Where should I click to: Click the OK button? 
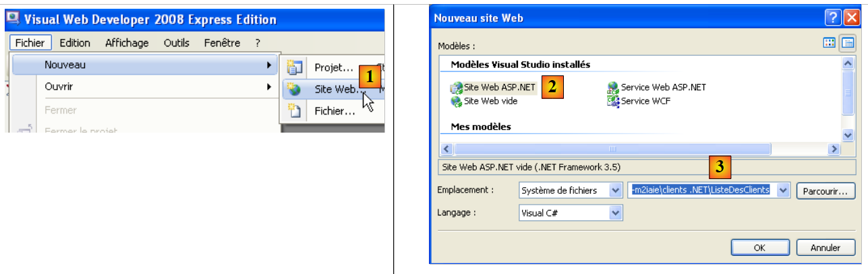click(759, 247)
